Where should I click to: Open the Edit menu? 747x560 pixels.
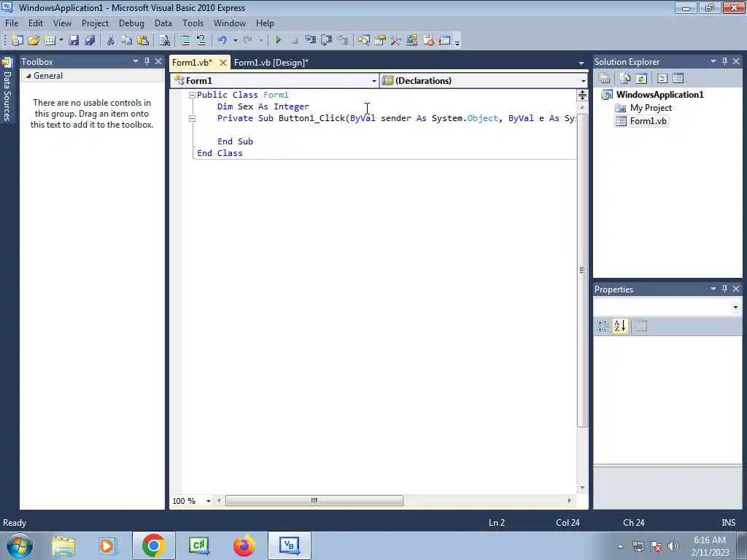tap(35, 23)
